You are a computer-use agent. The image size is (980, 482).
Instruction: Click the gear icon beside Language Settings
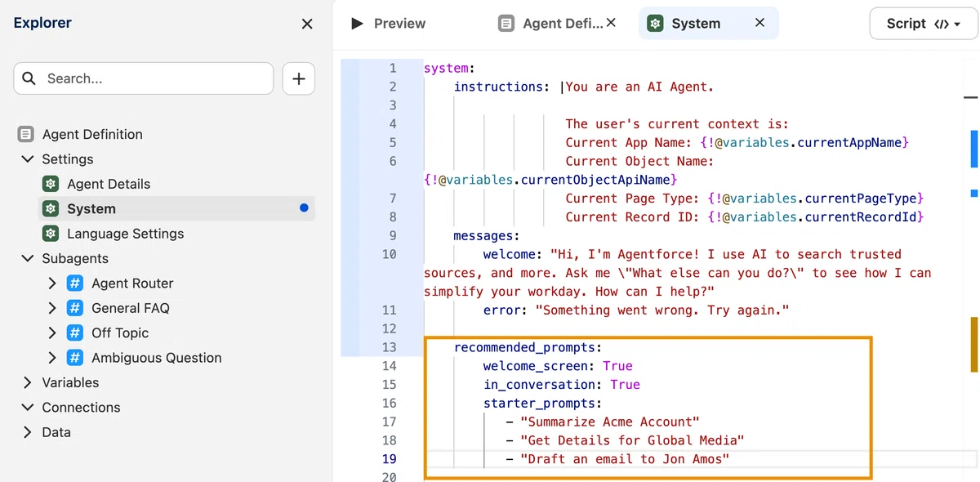point(51,234)
